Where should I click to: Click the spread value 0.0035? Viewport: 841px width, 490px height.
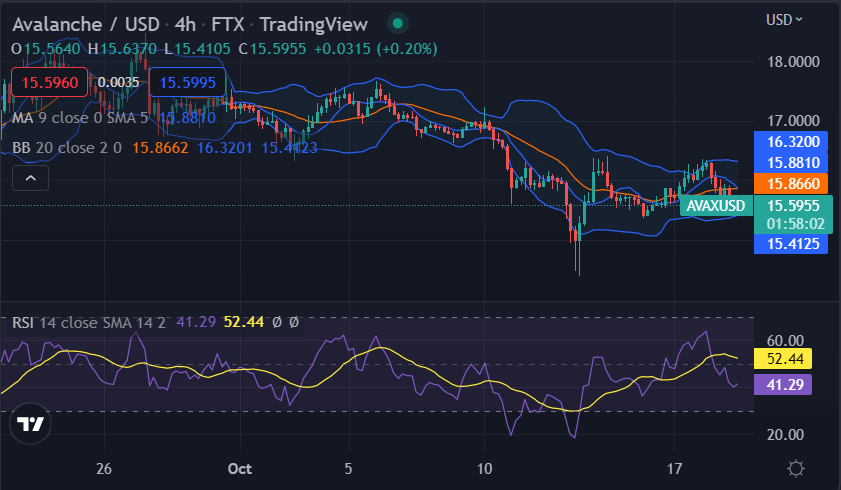click(119, 82)
